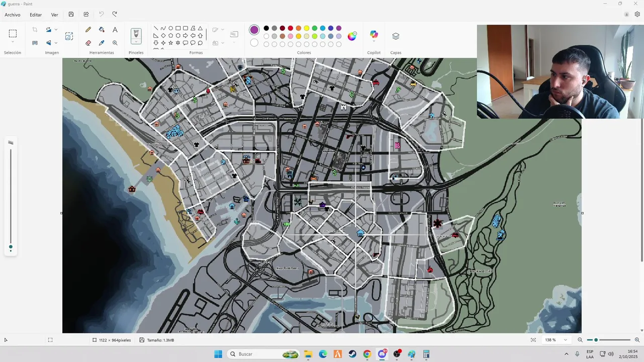This screenshot has width=644, height=362.
Task: Open the background removal tool
Action: coord(35,43)
